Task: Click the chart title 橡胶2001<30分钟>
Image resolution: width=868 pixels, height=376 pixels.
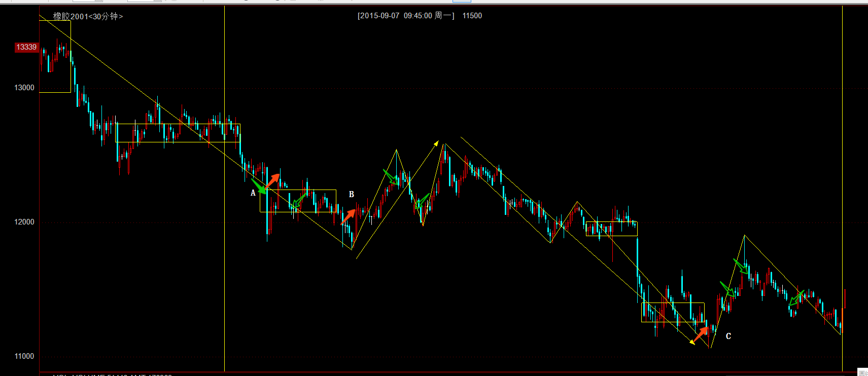Action: click(x=88, y=16)
